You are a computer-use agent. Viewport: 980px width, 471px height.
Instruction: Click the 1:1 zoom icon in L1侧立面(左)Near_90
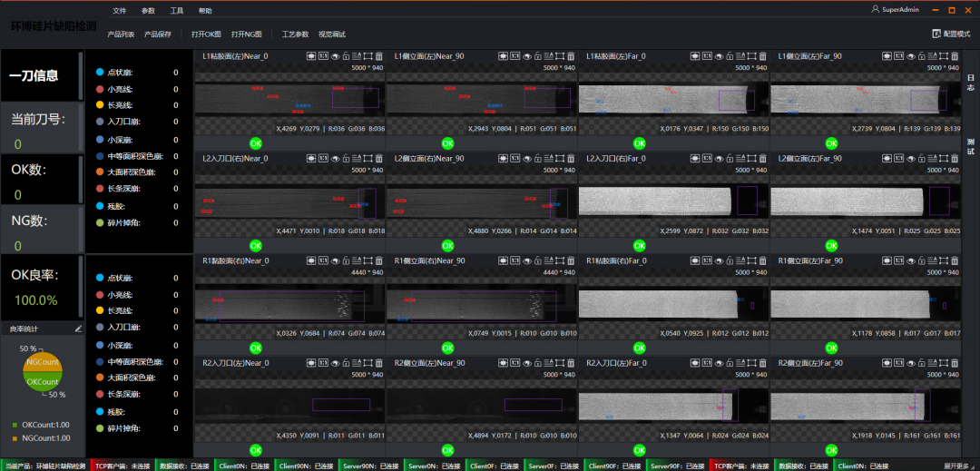[515, 56]
